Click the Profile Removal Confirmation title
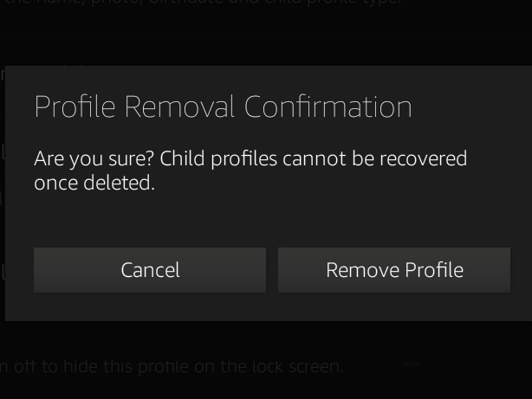Viewport: 532px width, 399px height. click(x=223, y=106)
